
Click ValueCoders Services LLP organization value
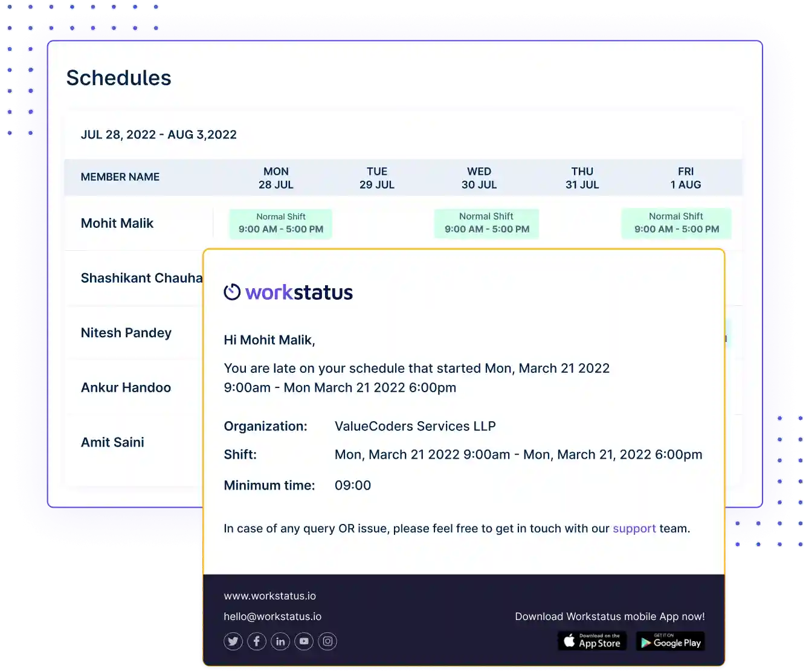415,427
